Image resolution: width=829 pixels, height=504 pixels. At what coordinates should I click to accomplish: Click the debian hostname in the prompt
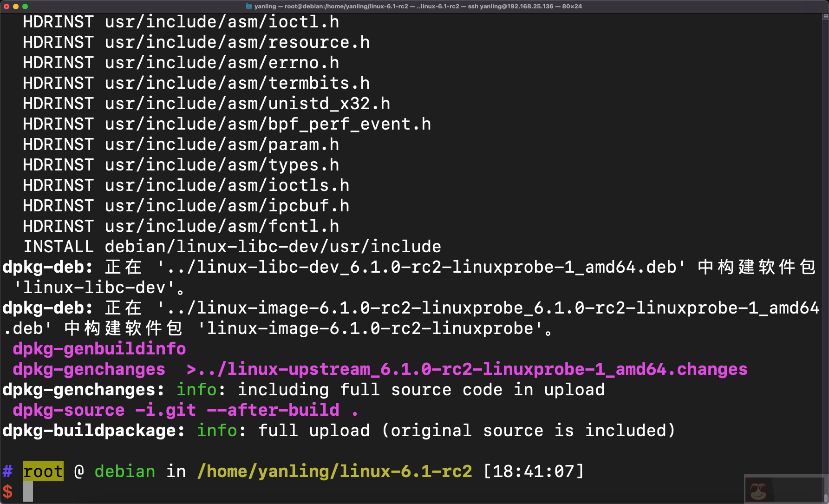pos(124,471)
